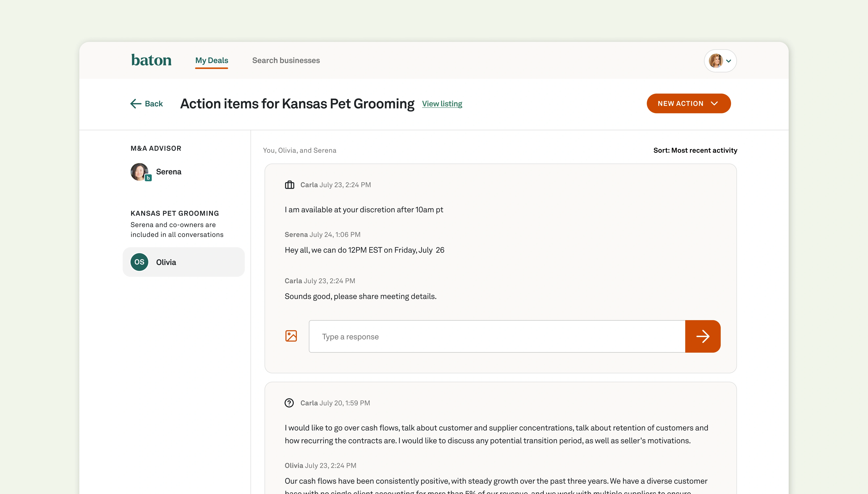Expand the New Action dropdown

688,103
